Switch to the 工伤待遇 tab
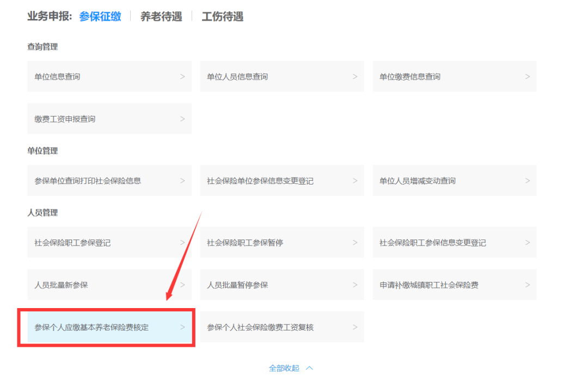This screenshot has height=387, width=588. pyautogui.click(x=222, y=16)
